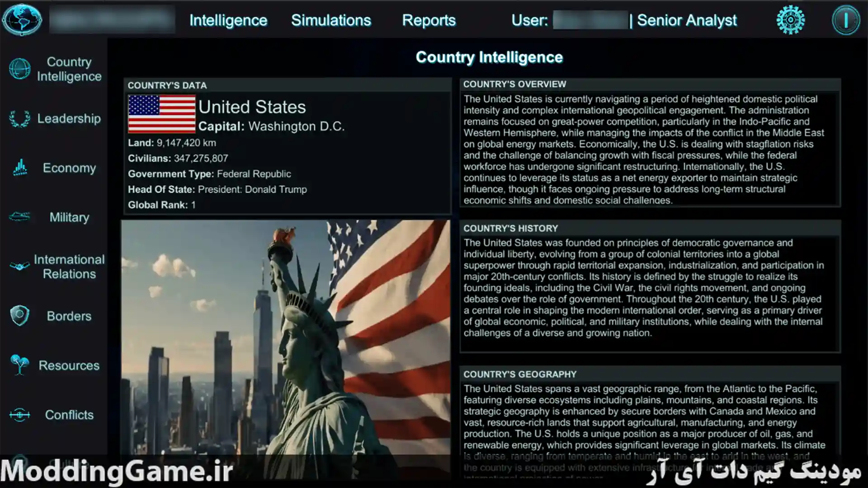Click the Borders shield icon
The height and width of the screenshot is (488, 868).
[x=20, y=315]
